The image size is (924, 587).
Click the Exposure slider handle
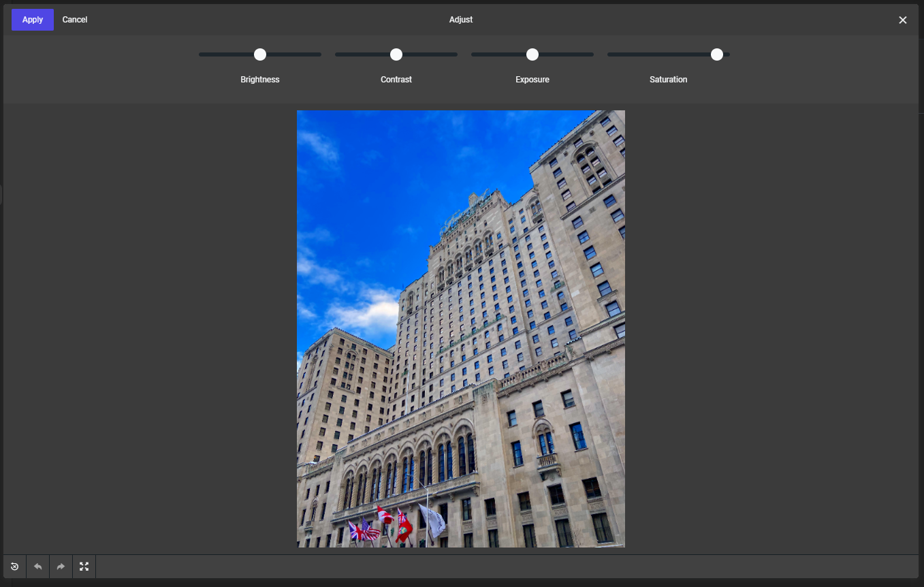tap(532, 54)
